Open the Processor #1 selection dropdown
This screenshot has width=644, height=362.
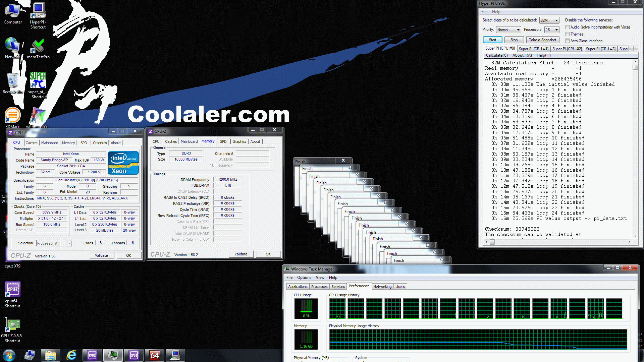click(54, 243)
